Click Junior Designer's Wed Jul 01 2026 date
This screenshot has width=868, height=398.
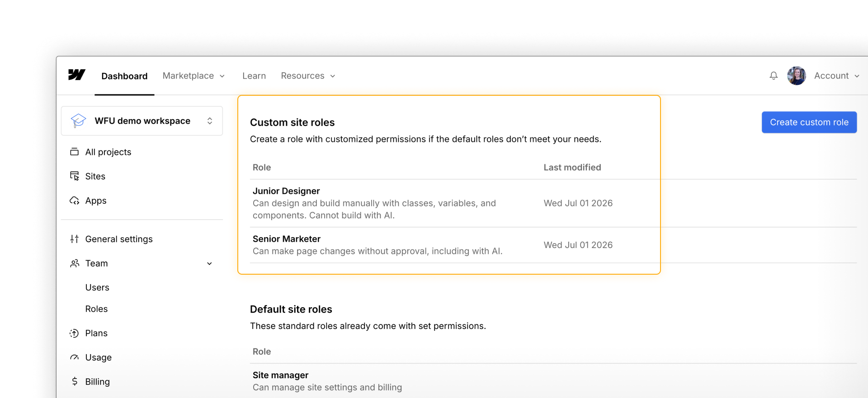pyautogui.click(x=578, y=203)
